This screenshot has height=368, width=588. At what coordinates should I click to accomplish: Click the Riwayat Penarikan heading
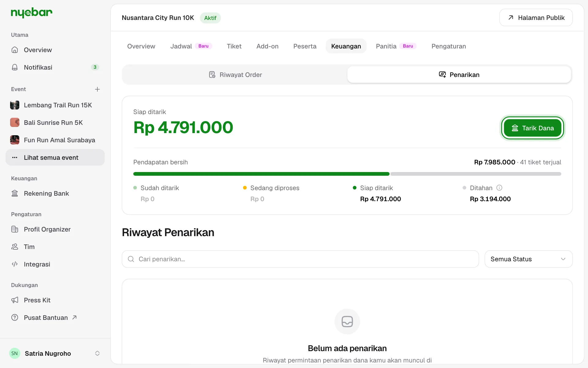point(168,232)
